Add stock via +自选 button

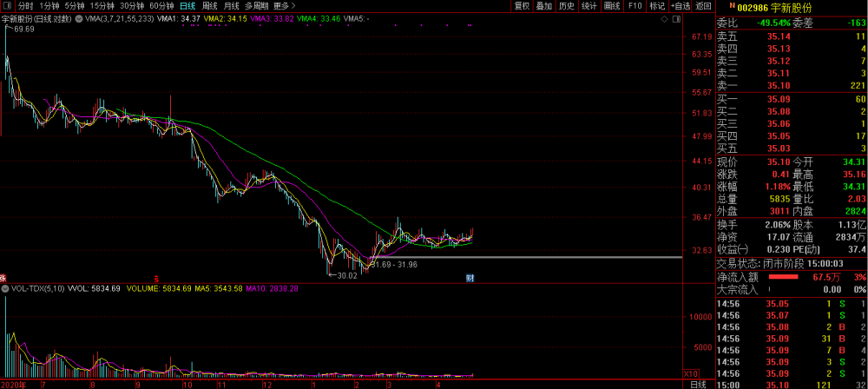[681, 6]
